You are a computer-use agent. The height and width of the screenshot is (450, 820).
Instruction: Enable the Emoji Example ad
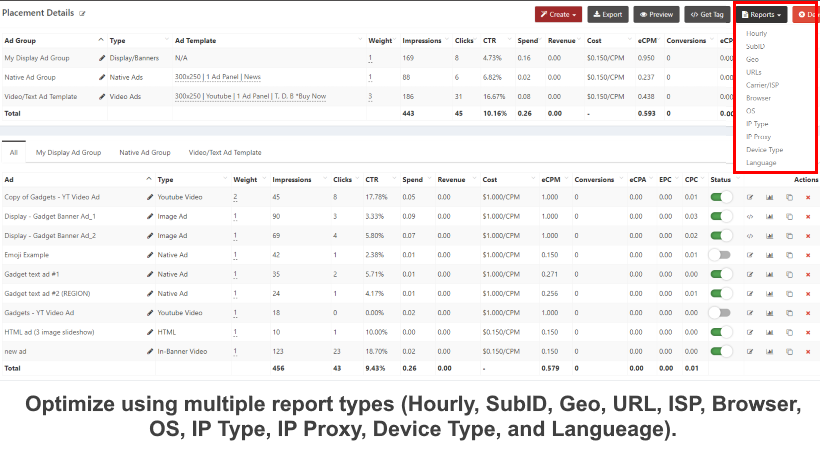[x=720, y=255]
